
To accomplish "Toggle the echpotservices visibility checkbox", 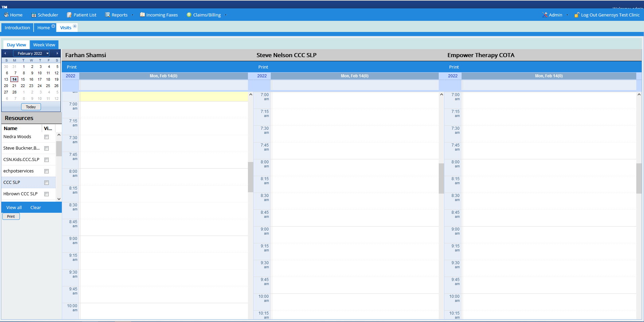I will (46, 171).
